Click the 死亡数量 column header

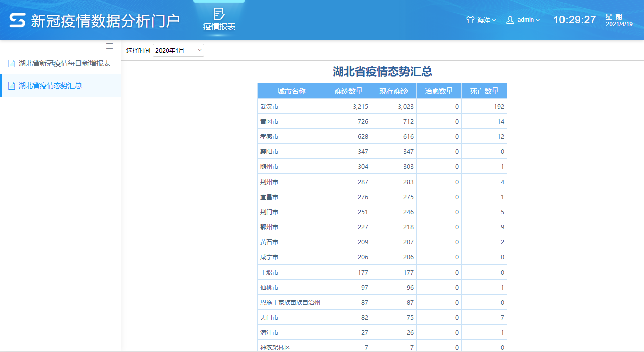point(484,91)
